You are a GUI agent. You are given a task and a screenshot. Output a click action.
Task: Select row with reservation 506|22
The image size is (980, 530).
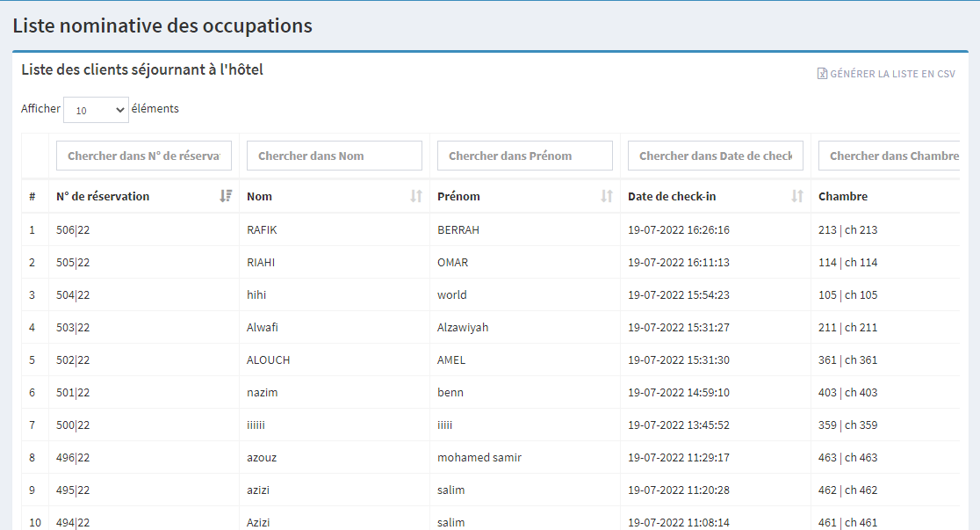[x=73, y=230]
